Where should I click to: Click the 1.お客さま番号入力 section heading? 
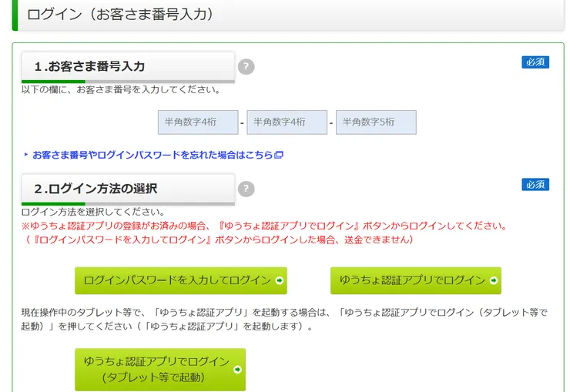click(x=128, y=67)
